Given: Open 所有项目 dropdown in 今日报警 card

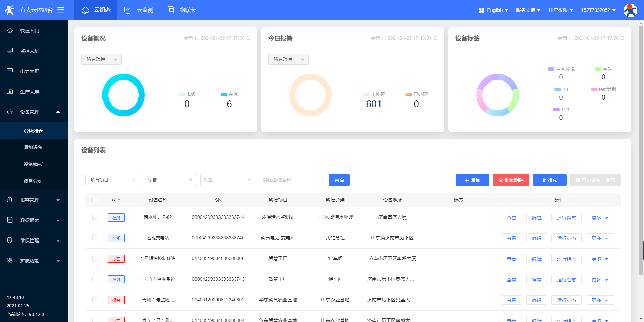Looking at the screenshot, I should point(289,59).
